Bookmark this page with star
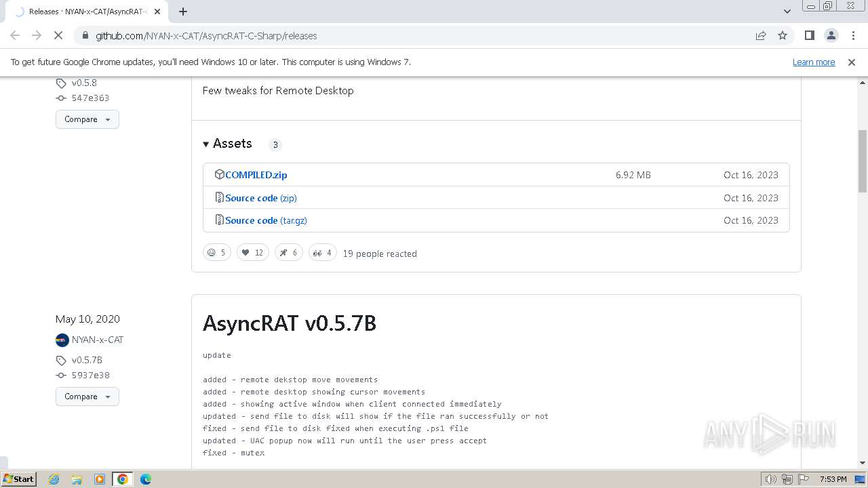The width and height of the screenshot is (868, 488). click(x=783, y=36)
